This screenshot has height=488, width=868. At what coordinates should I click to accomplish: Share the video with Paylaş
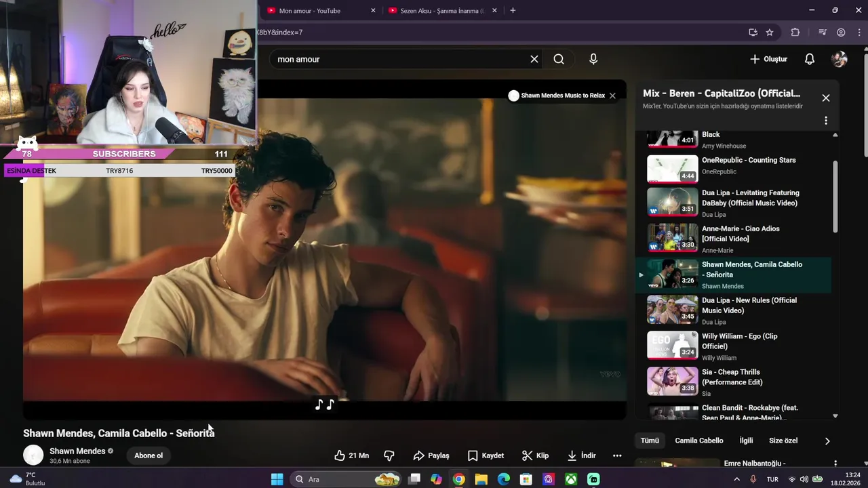click(431, 455)
